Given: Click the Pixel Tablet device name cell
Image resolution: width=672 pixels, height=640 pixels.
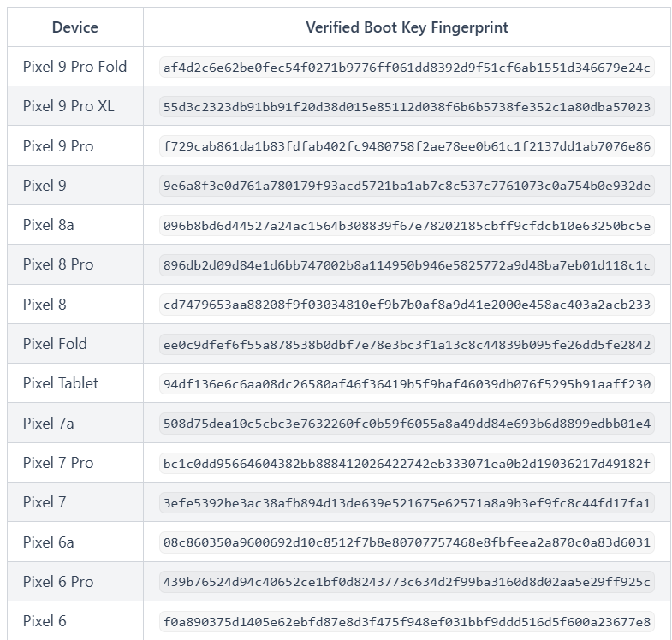Looking at the screenshot, I should pos(60,383).
